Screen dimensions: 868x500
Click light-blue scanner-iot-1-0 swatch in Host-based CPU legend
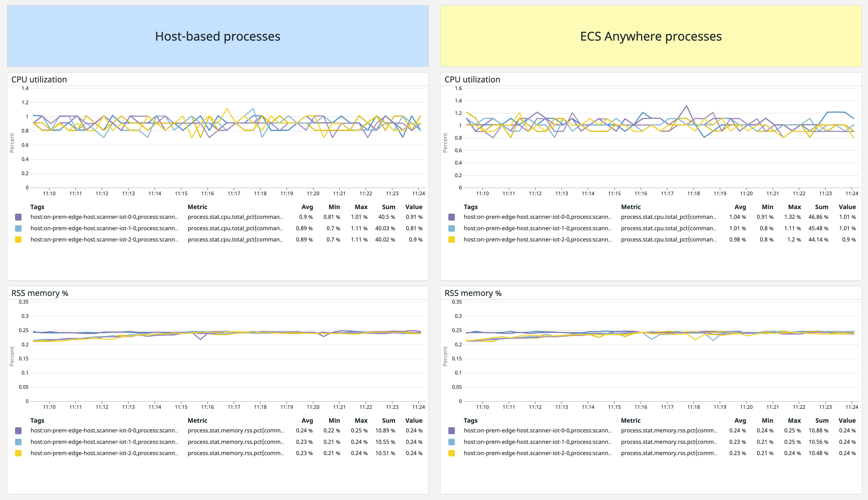[x=18, y=228]
